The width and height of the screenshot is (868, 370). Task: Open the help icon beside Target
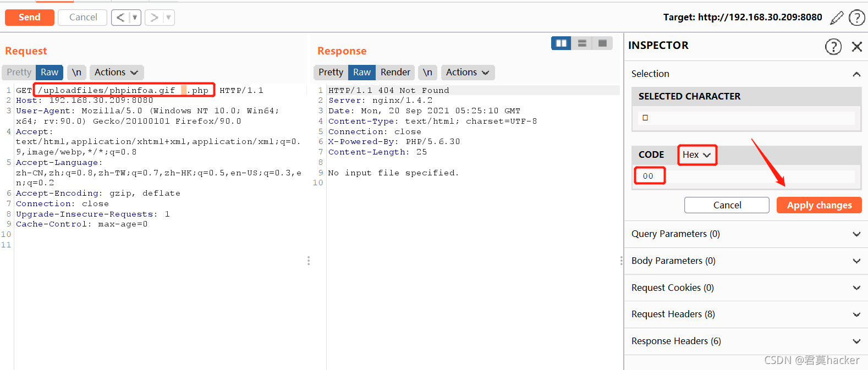point(857,18)
